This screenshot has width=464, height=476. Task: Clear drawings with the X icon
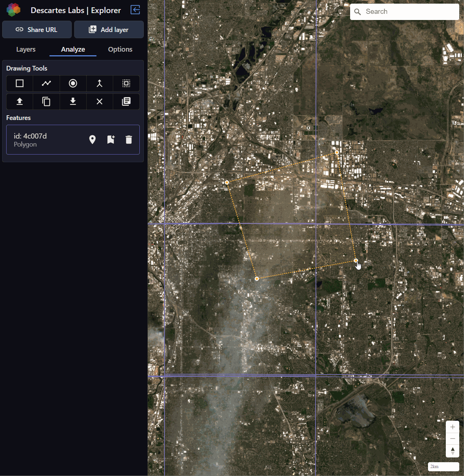click(99, 101)
